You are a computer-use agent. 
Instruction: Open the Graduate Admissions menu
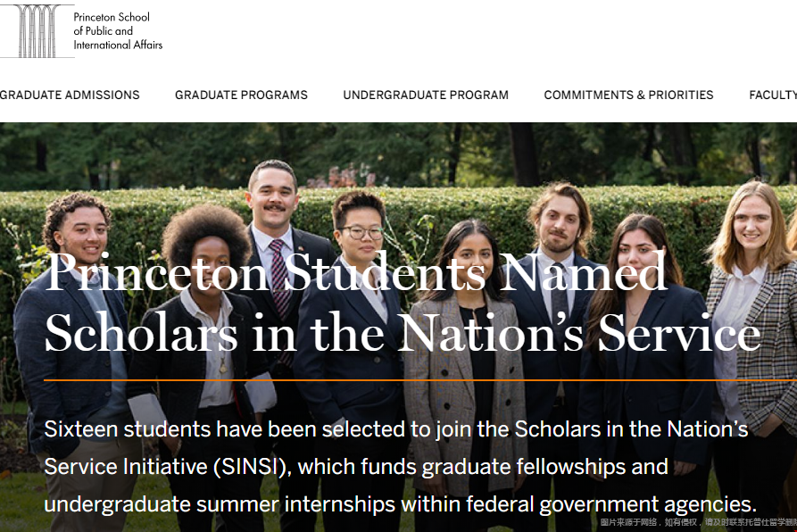(70, 95)
